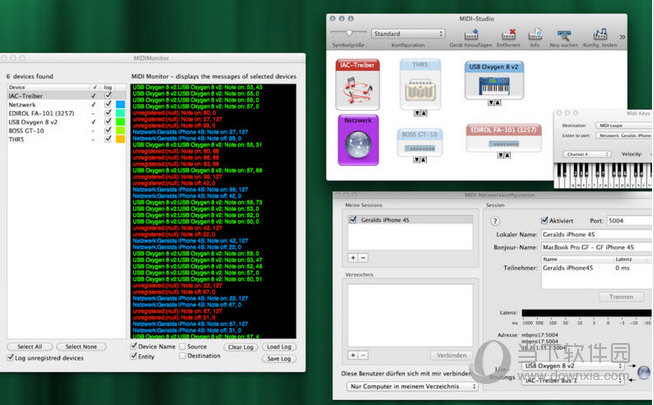Open the Destination dropdown in Midi Keys
This screenshot has height=405, width=654.
tap(624, 125)
